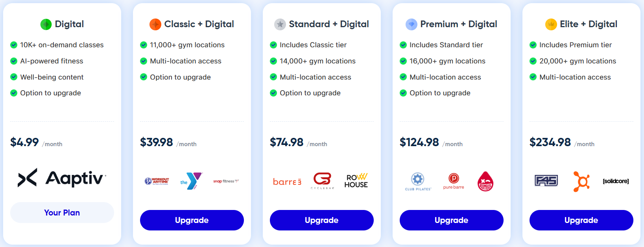Click the F45 logo
Image resolution: width=644 pixels, height=247 pixels.
[x=546, y=181]
